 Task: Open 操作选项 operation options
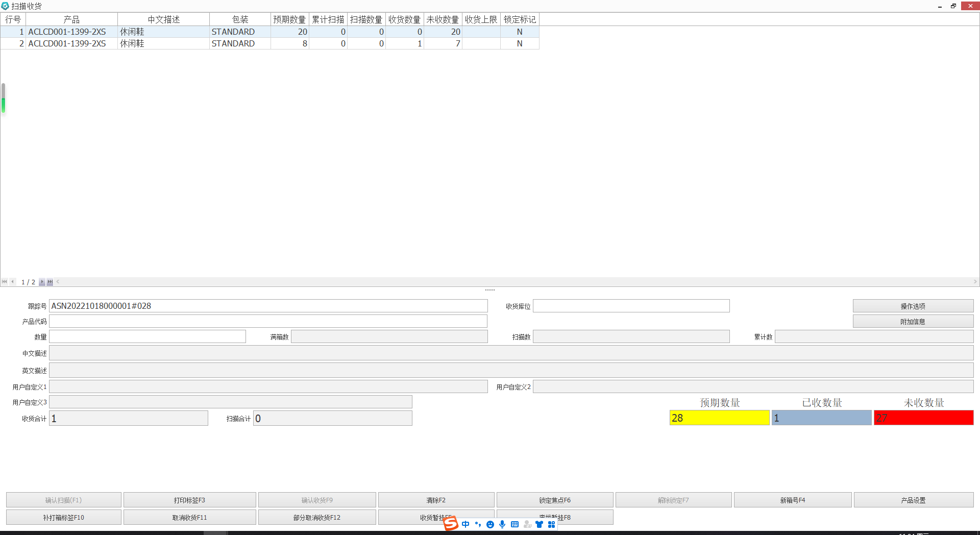(x=913, y=306)
